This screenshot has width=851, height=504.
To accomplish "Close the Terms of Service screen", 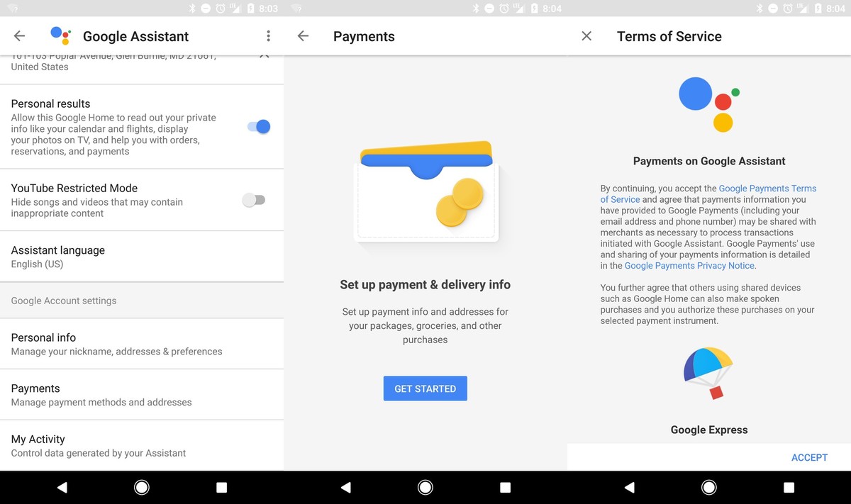I will coord(586,36).
